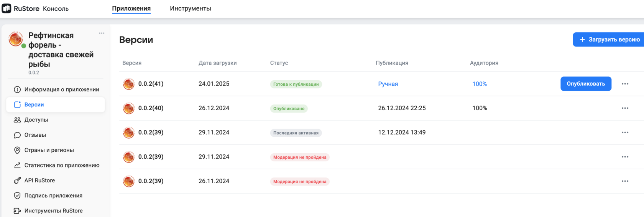Click the Инструменты RuStore icon
Viewport: 644px width, 217px height.
coord(17,210)
